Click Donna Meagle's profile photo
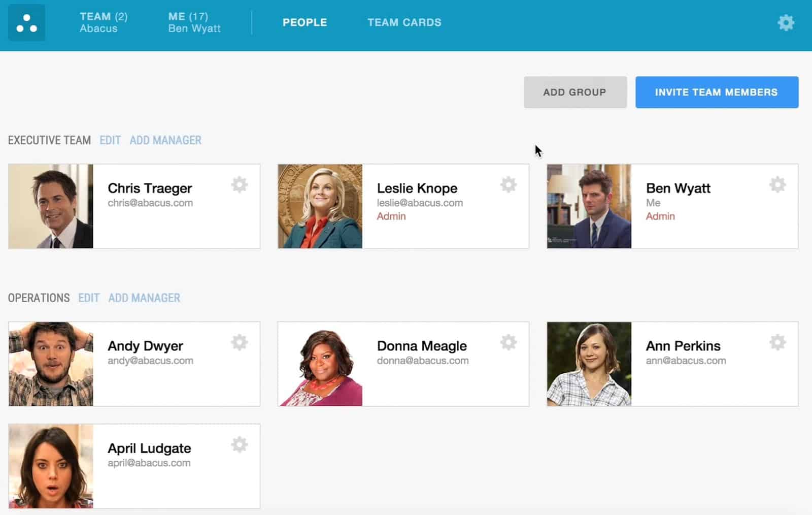The image size is (812, 515). (x=320, y=364)
